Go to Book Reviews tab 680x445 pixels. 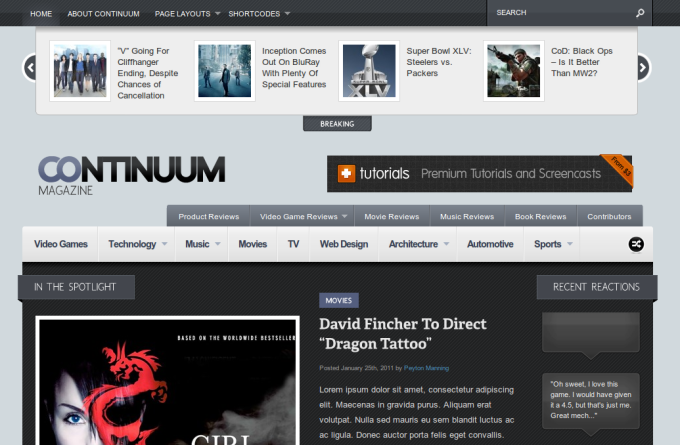click(540, 216)
